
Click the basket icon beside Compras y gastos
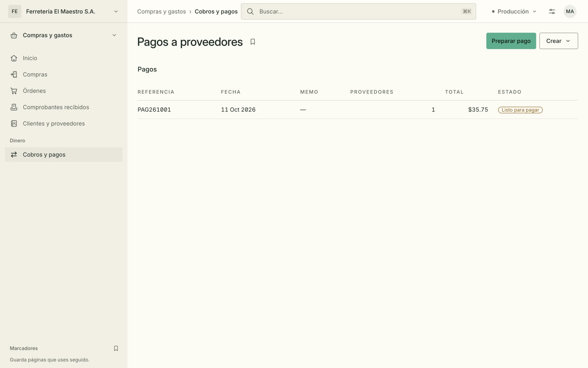tap(14, 35)
